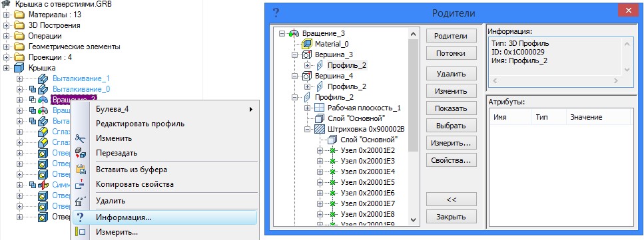The image size is (644, 240).
Task: Click the Тип column header in Атрибуты
Action: click(x=549, y=117)
